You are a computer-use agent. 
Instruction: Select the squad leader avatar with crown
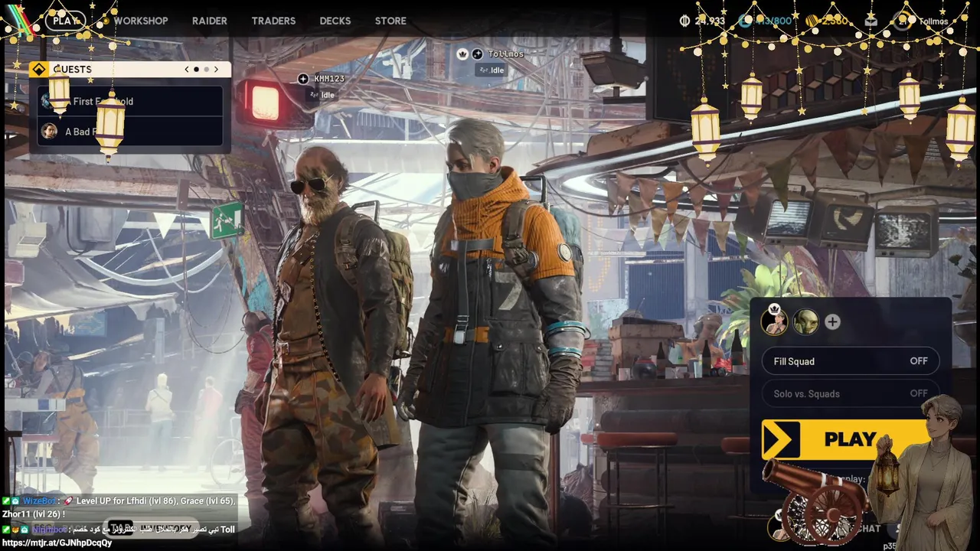point(775,321)
